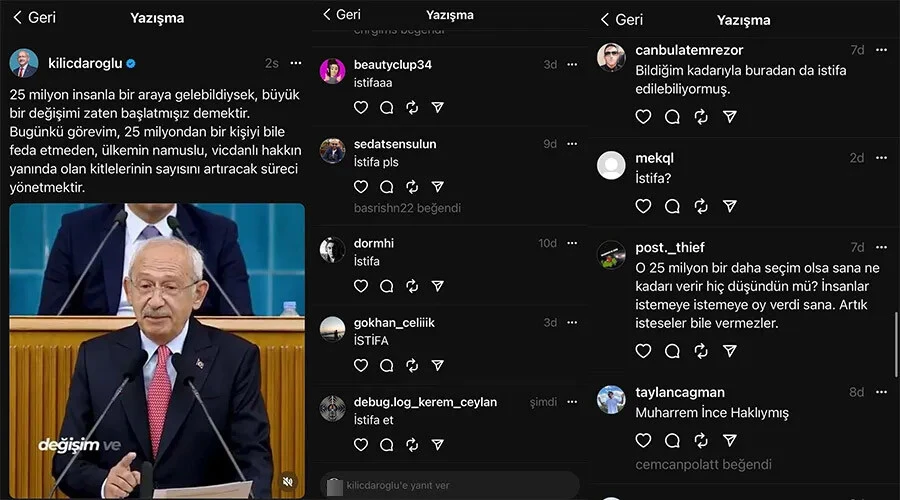
Task: Share taylancagman's comment
Action: [730, 440]
